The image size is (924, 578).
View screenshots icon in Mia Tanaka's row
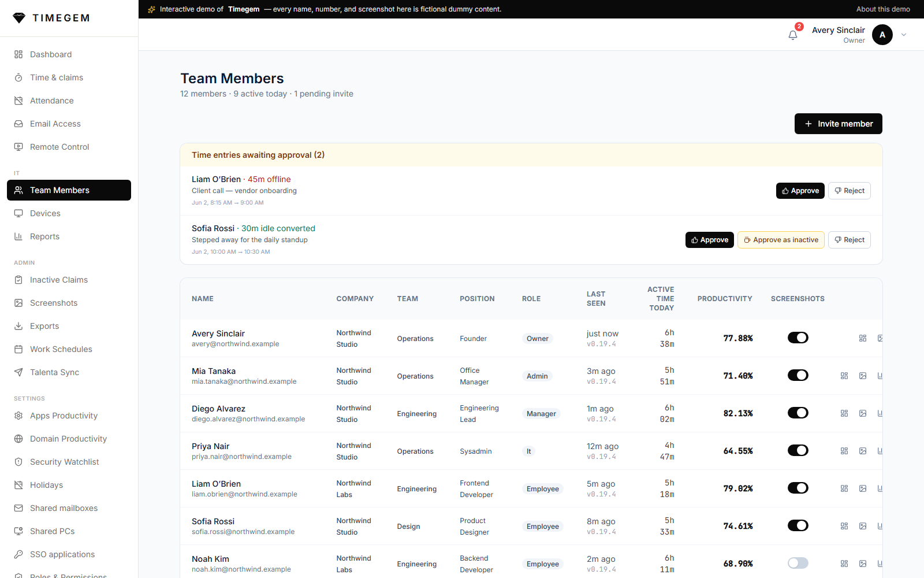coord(863,376)
